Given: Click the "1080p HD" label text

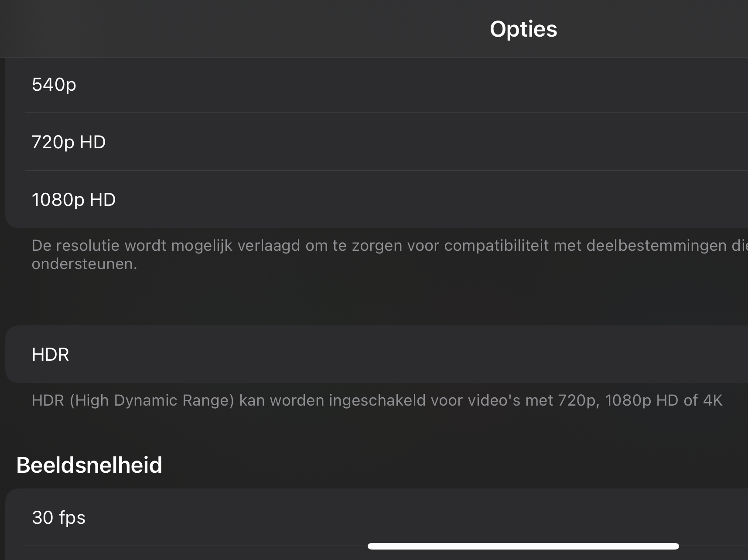Looking at the screenshot, I should [x=74, y=200].
